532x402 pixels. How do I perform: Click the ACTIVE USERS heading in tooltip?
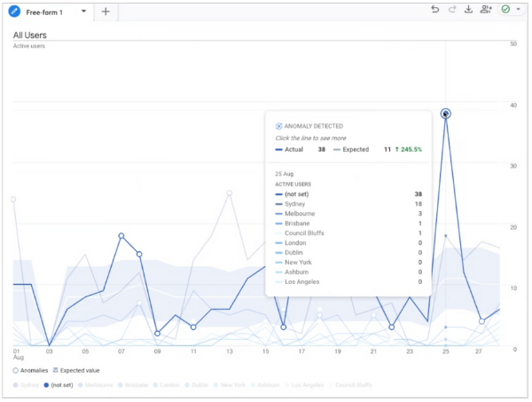pos(293,185)
